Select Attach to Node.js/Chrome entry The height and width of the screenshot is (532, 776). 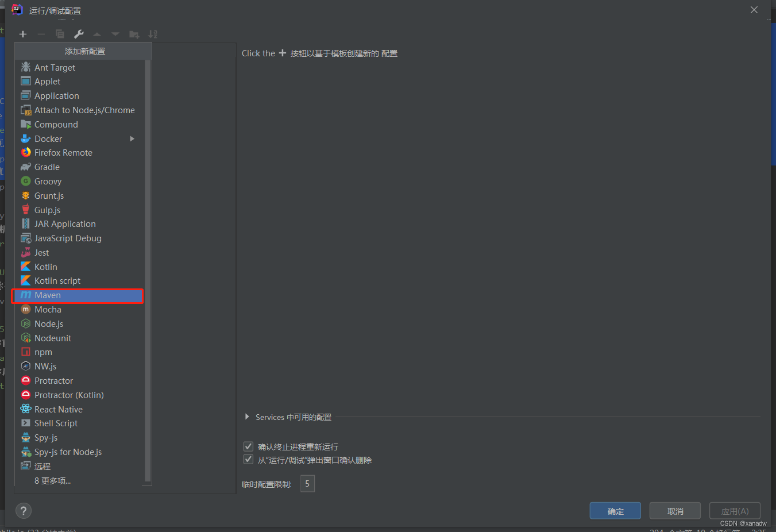point(80,110)
